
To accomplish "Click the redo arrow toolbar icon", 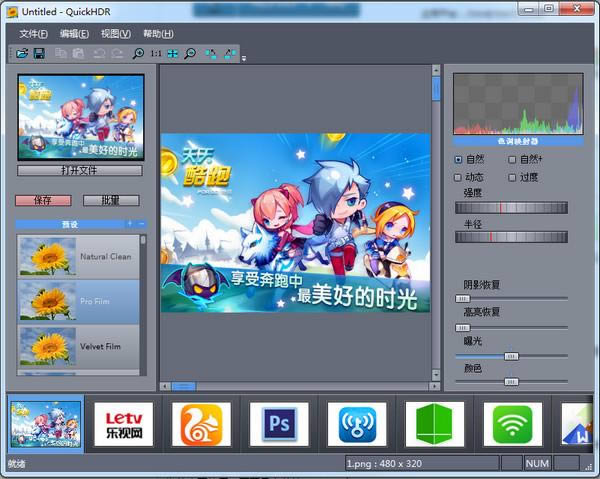I will coord(117,54).
